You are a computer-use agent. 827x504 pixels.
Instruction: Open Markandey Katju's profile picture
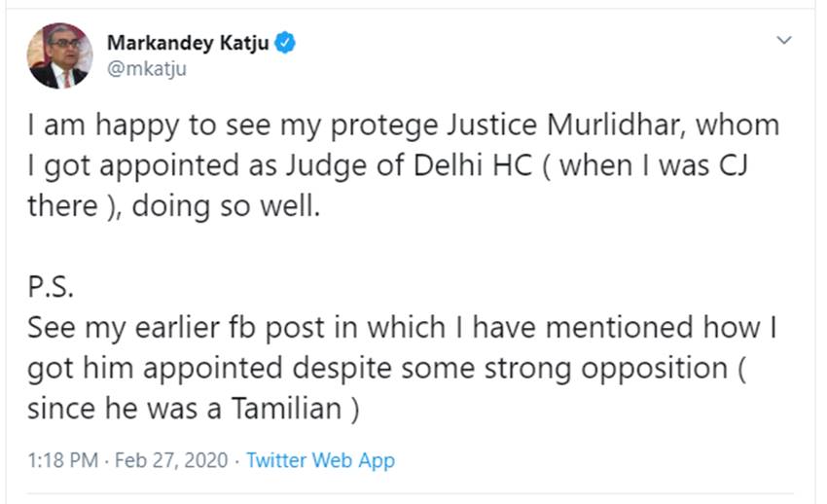click(x=59, y=55)
